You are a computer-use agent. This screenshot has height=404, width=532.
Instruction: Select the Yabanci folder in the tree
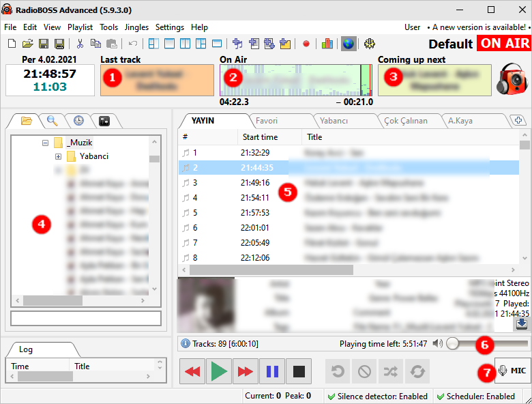click(94, 156)
